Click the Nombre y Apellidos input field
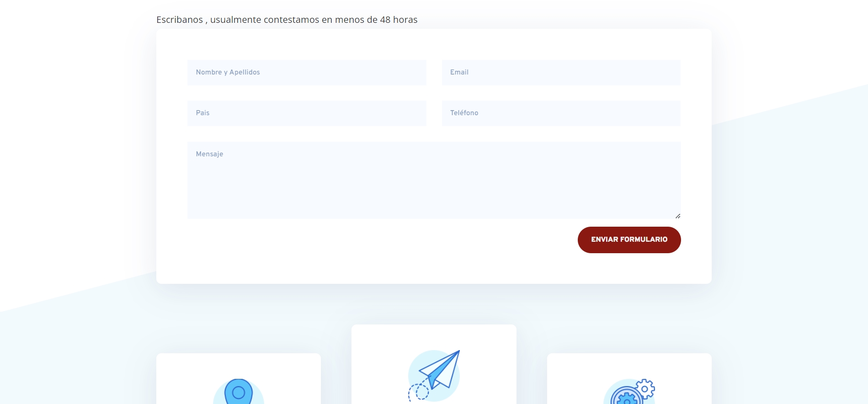The width and height of the screenshot is (868, 404). coord(307,72)
